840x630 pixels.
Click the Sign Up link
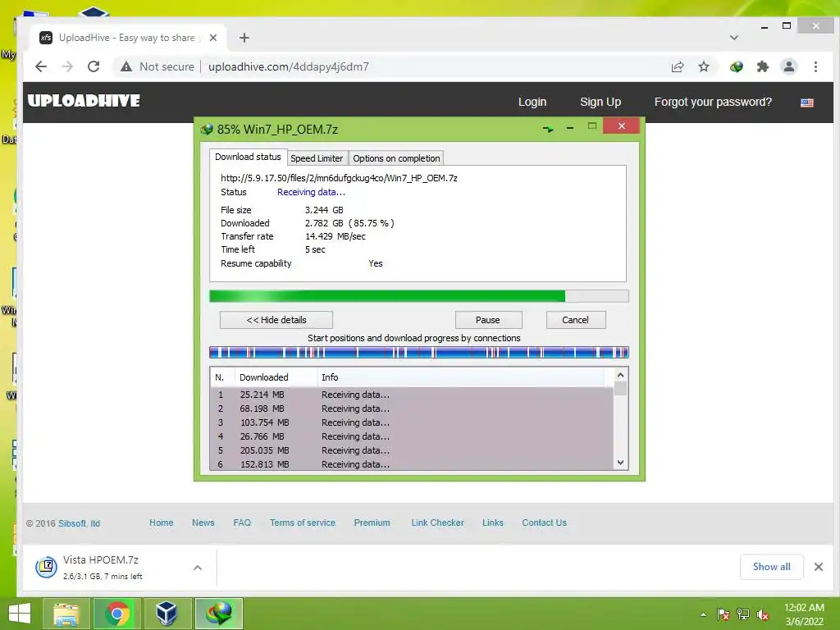click(600, 102)
